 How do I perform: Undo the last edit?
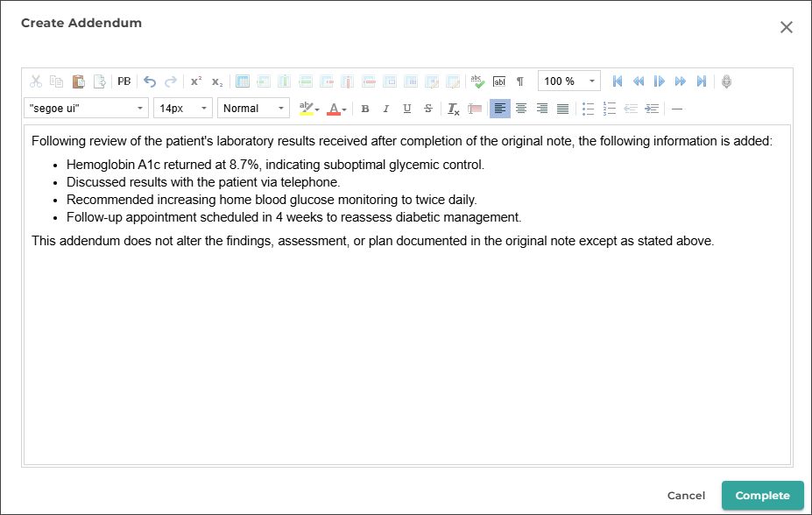tap(150, 81)
